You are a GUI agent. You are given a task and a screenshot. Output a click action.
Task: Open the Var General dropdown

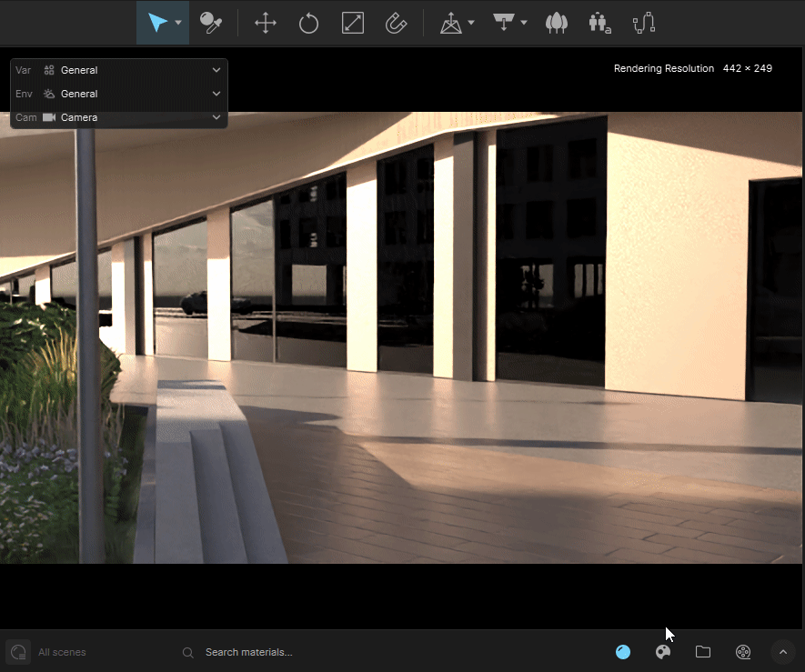118,70
